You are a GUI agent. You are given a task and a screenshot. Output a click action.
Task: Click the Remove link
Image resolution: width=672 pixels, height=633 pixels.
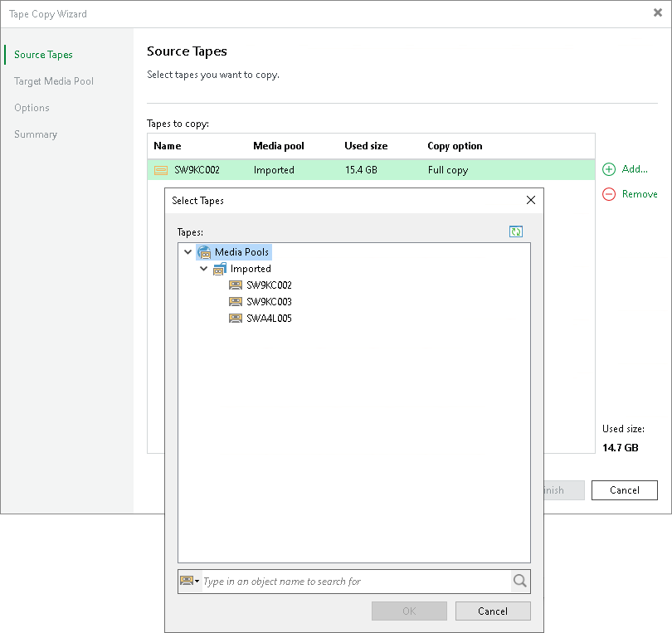[640, 194]
